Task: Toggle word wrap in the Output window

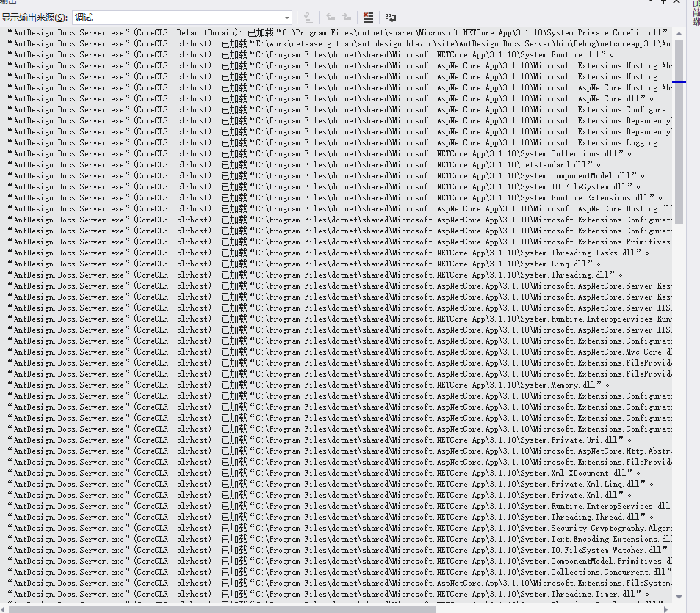Action: point(390,17)
